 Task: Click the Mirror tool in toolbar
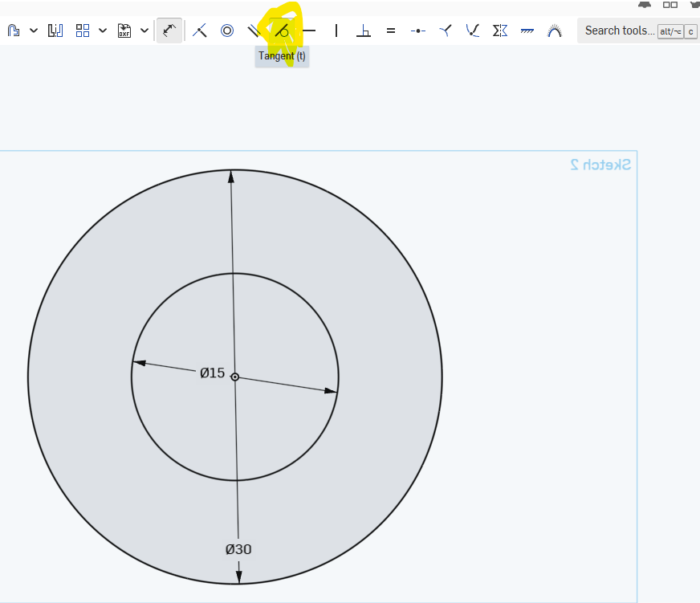[55, 31]
